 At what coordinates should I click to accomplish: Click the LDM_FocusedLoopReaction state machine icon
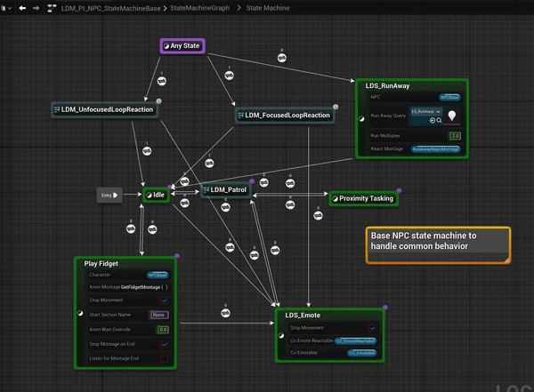(x=241, y=116)
